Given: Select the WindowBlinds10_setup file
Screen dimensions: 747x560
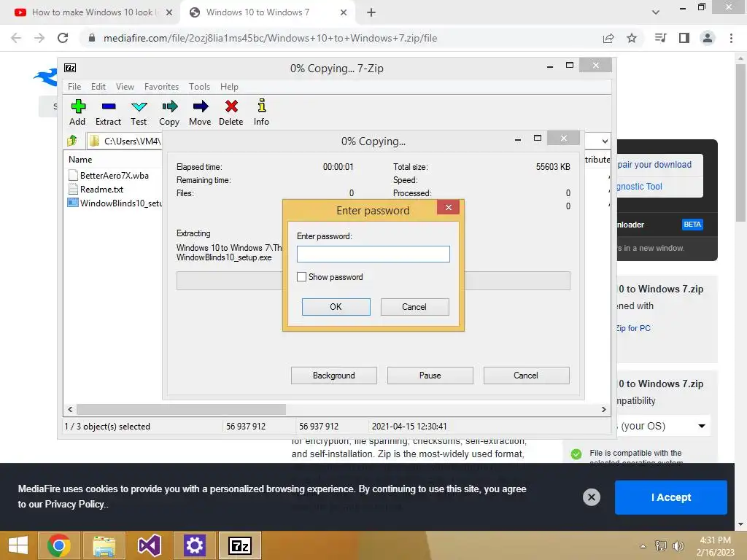Looking at the screenshot, I should pos(115,203).
